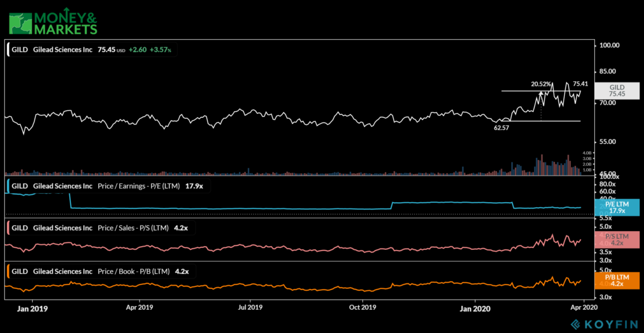Click the GILD Gilead Sciences Inc price legend
644x333 pixels.
(53, 49)
